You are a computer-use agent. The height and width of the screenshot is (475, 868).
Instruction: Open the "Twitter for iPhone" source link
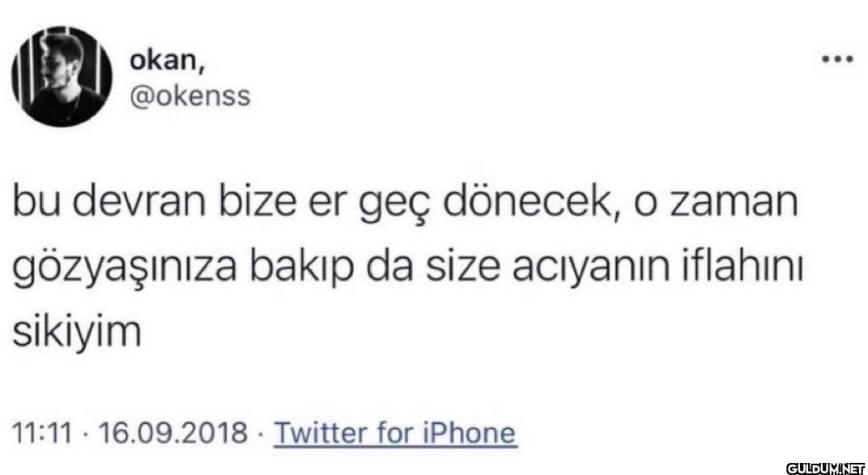[395, 433]
